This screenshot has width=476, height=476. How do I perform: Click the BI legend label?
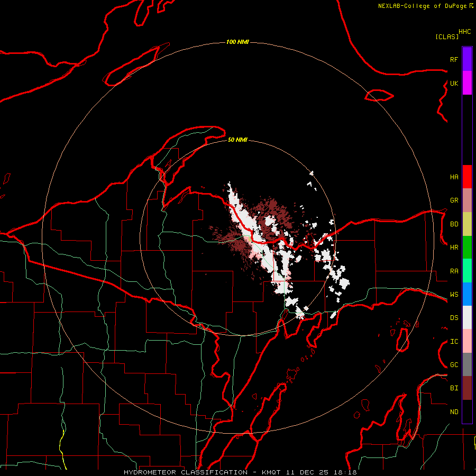454,388
